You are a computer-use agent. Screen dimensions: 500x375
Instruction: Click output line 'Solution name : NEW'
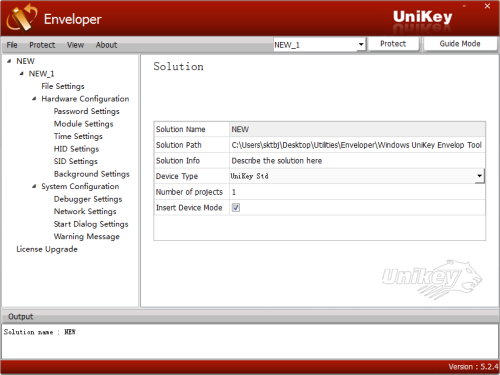click(x=40, y=332)
